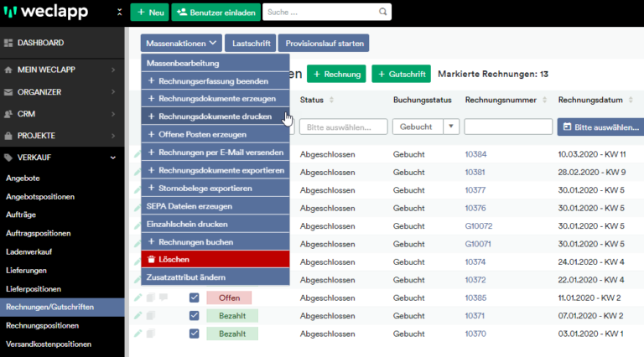
Task: Expand Organizer chevron
Action: [x=113, y=92]
